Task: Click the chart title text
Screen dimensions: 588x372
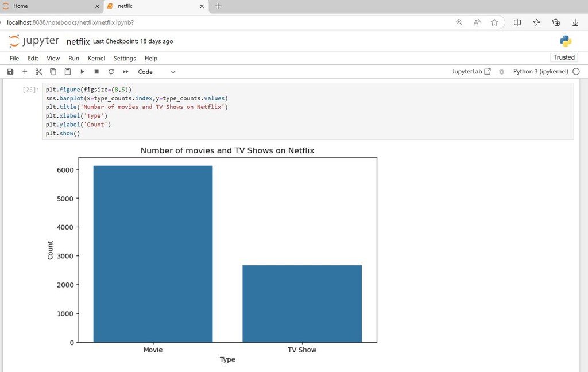Action: (227, 150)
